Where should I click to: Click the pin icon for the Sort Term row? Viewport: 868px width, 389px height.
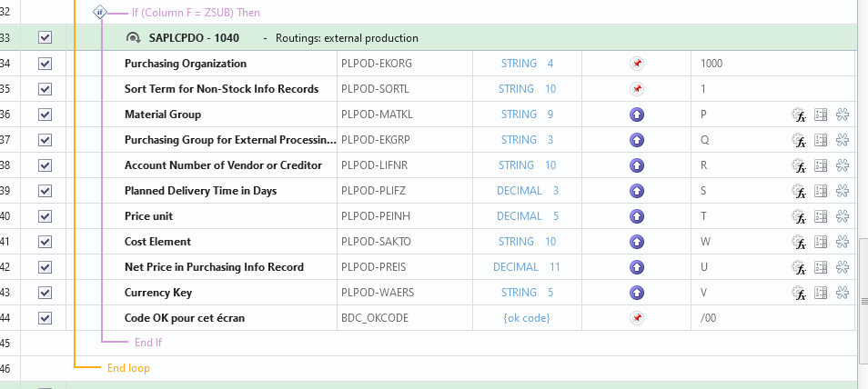pos(637,89)
